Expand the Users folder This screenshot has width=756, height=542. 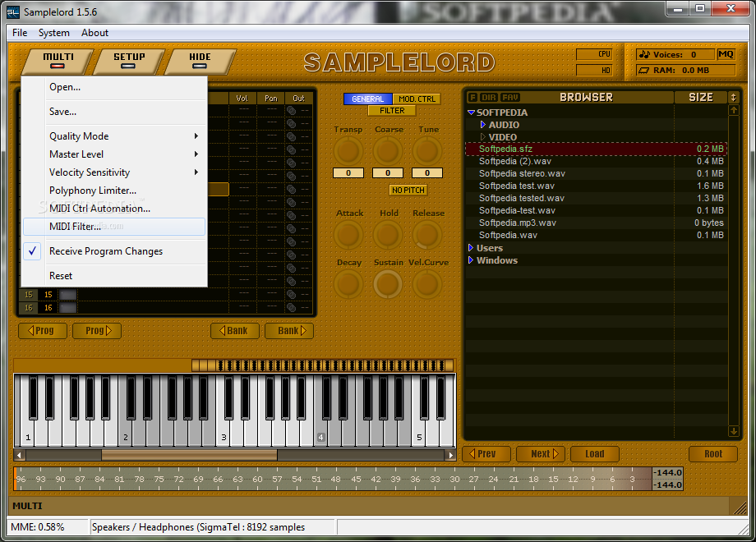click(x=471, y=248)
